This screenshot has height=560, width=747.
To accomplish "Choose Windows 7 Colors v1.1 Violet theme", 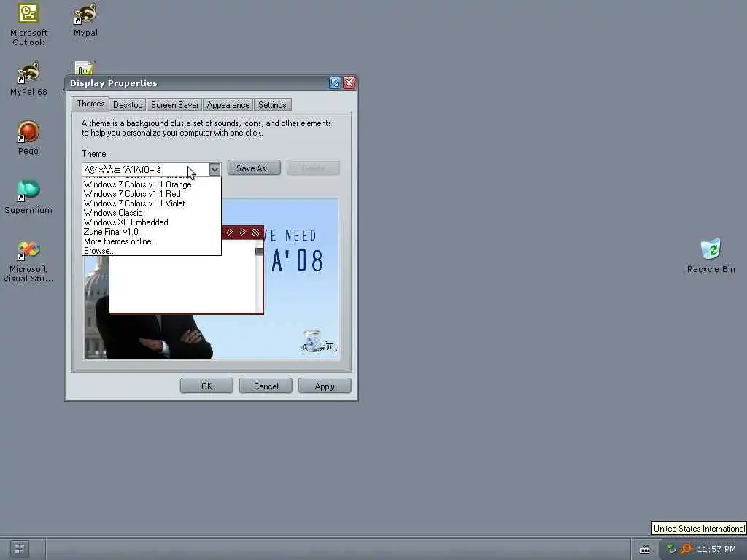I will 152,203.
